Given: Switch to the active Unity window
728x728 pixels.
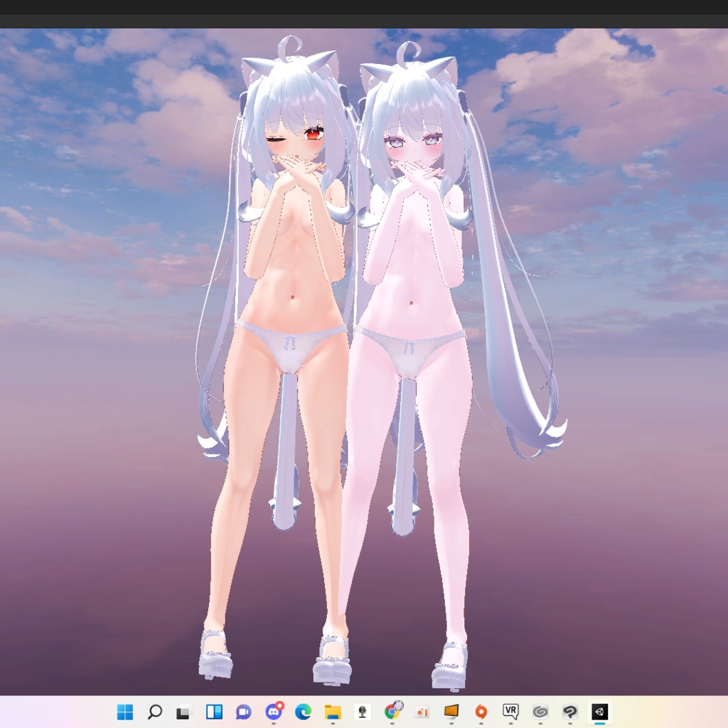Looking at the screenshot, I should [599, 712].
